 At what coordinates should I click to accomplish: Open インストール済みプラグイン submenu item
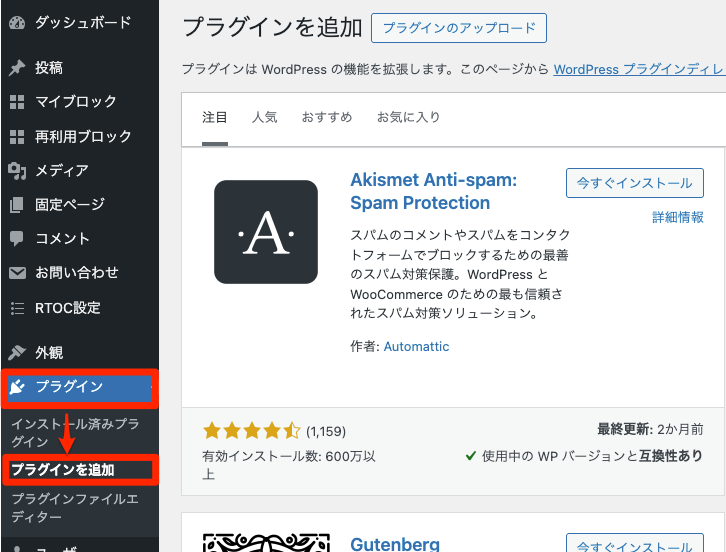[x=75, y=432]
